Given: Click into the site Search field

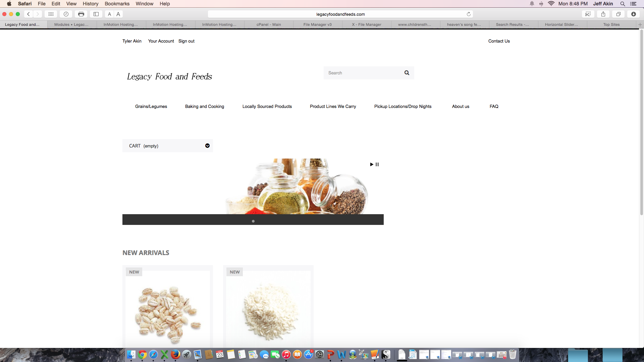Looking at the screenshot, I should [362, 73].
